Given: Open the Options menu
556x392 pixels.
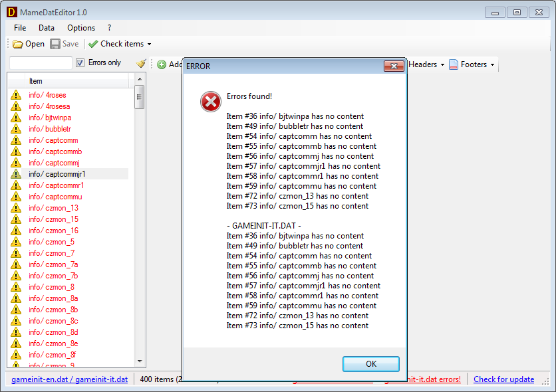Looking at the screenshot, I should pyautogui.click(x=81, y=28).
